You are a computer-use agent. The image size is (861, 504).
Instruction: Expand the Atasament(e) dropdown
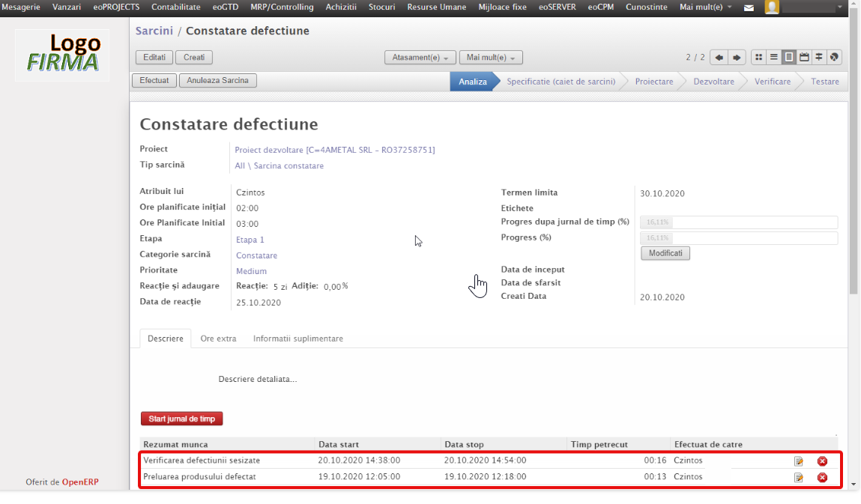tap(420, 58)
